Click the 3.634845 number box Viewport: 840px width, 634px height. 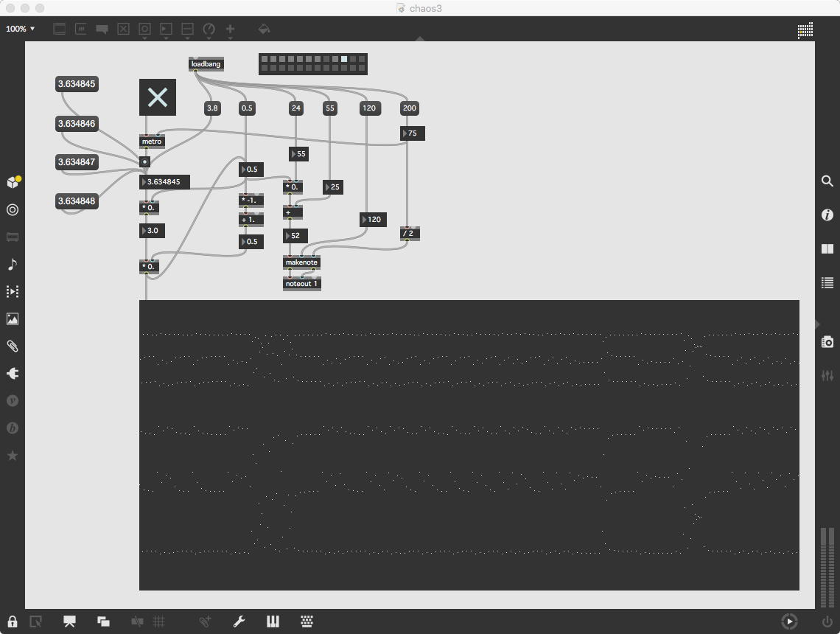[x=164, y=182]
